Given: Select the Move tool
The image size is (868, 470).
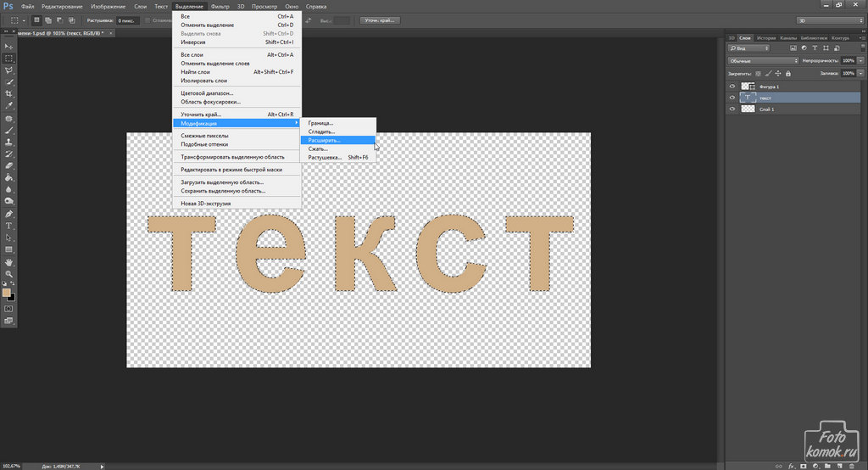Looking at the screenshot, I should pos(9,46).
